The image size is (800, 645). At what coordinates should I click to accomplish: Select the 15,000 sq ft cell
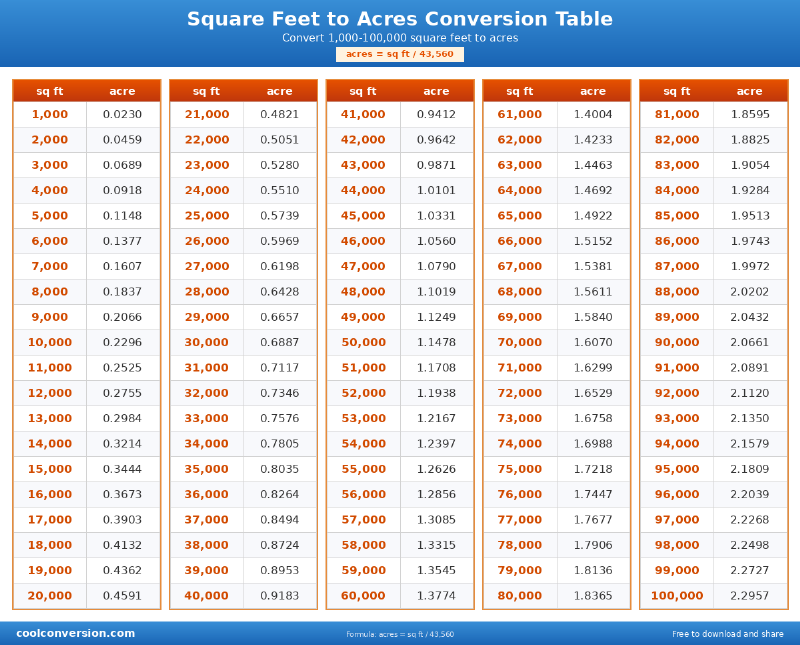pyautogui.click(x=50, y=469)
